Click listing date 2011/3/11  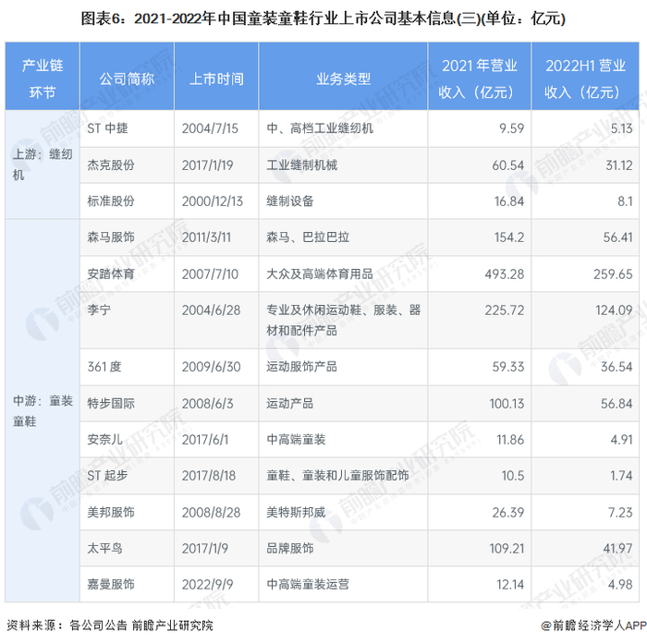click(206, 237)
